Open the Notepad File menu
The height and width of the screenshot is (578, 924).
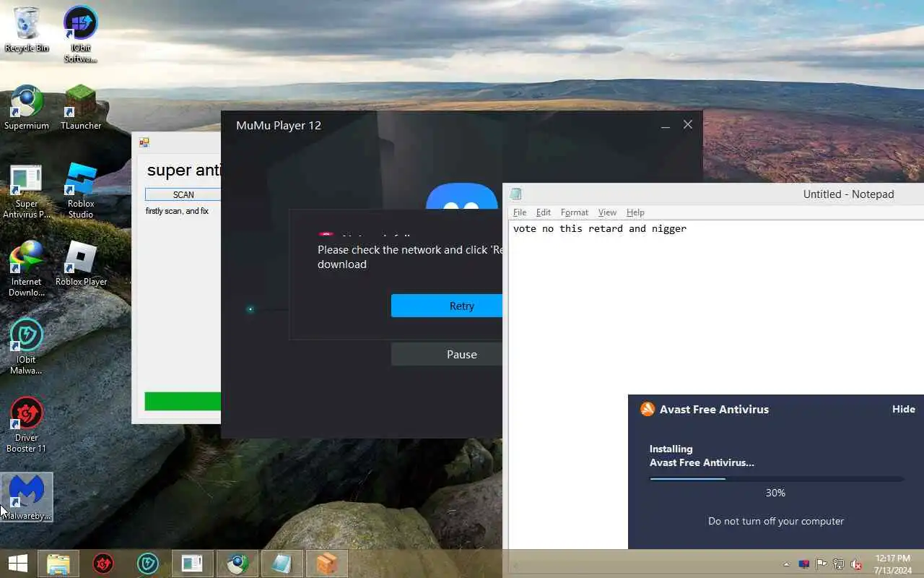pyautogui.click(x=520, y=212)
